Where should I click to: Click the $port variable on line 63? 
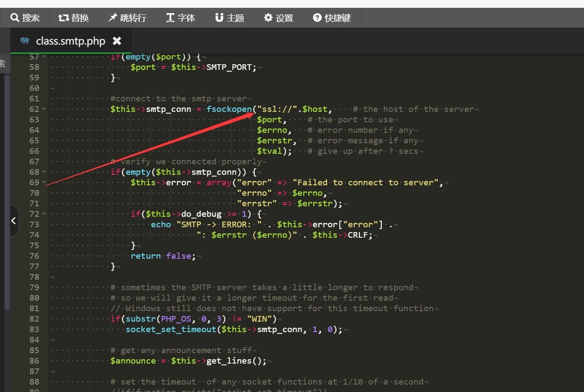269,120
